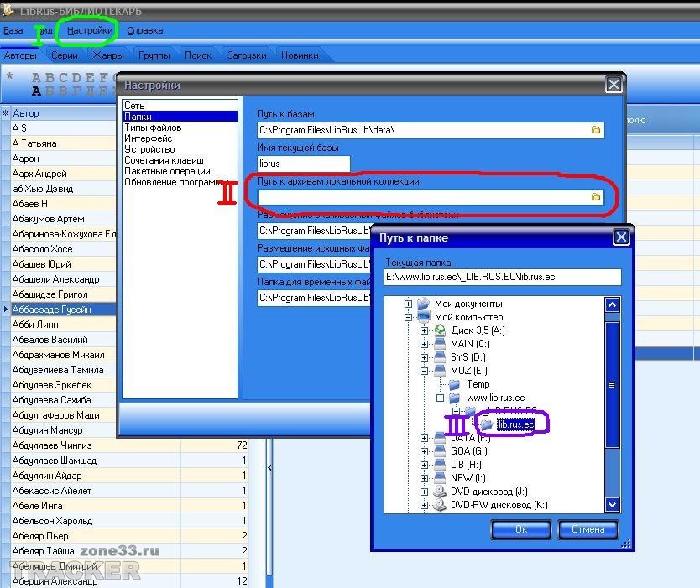The height and width of the screenshot is (588, 700).
Task: Expand MAIN (C:) drive node
Action: coord(424,344)
